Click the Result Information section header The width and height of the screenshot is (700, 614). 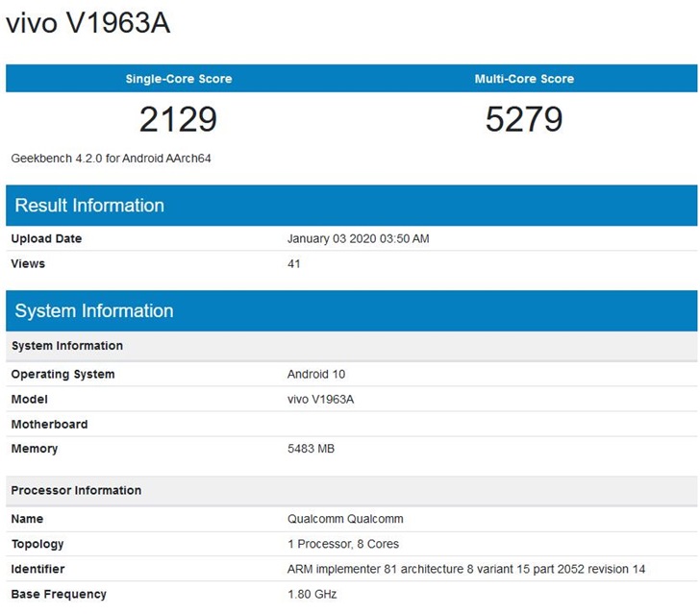click(x=89, y=206)
